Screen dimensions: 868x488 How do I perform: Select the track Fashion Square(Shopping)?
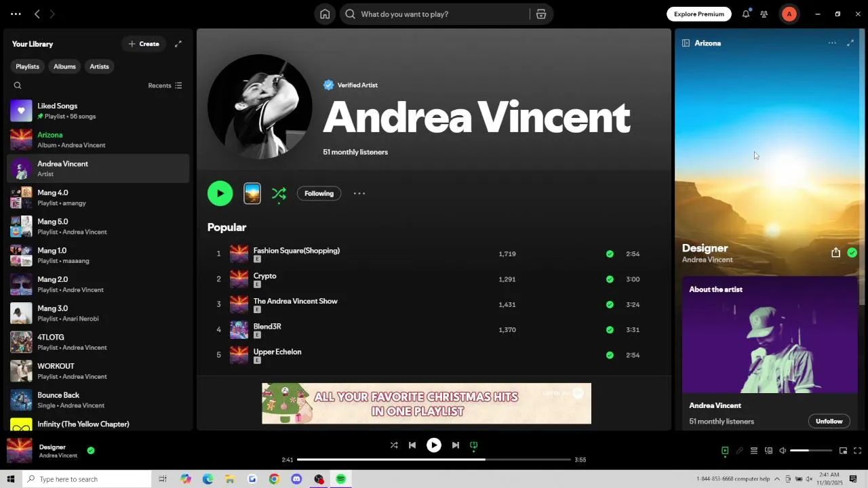tap(296, 251)
